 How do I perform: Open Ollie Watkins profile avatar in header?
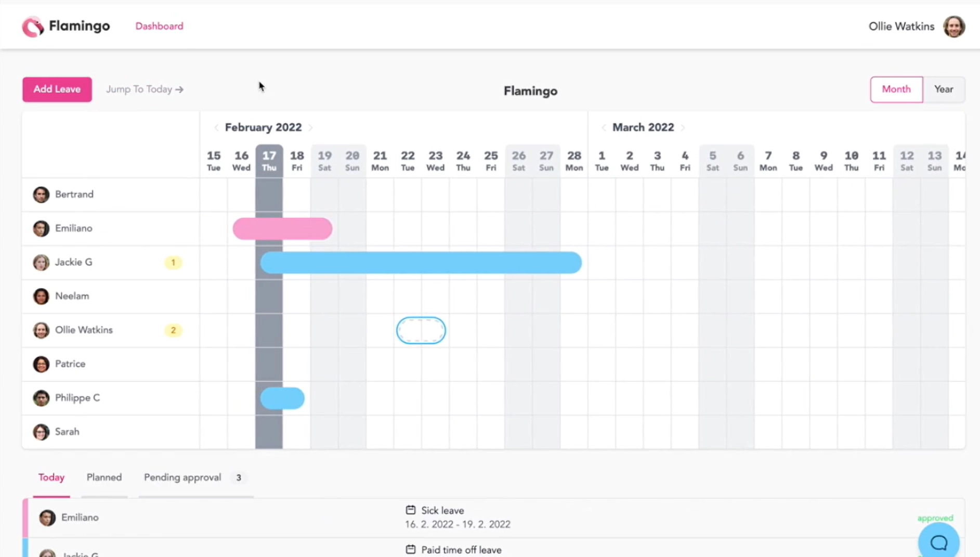(x=954, y=27)
